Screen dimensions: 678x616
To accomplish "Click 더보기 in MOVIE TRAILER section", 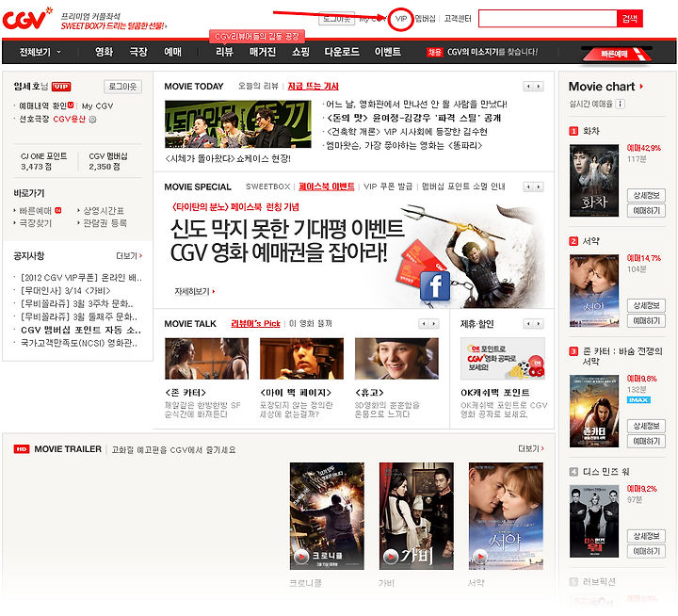I will 531,448.
